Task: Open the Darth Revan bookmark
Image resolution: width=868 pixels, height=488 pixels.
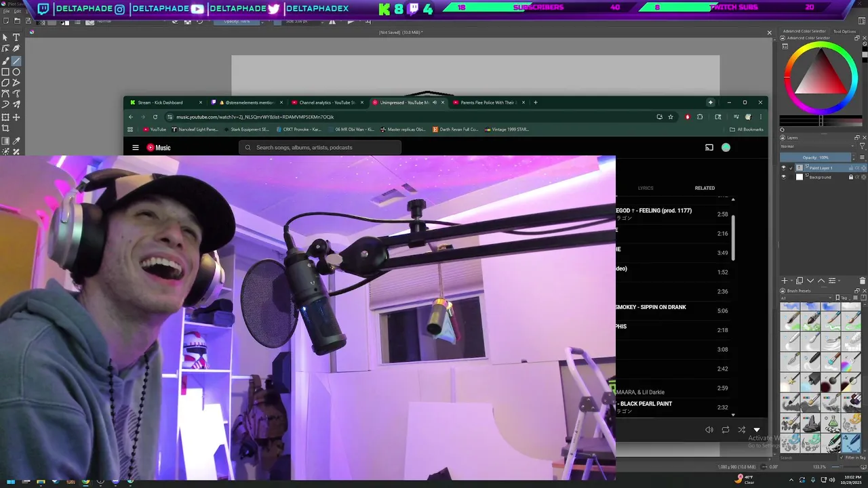Action: click(x=456, y=129)
